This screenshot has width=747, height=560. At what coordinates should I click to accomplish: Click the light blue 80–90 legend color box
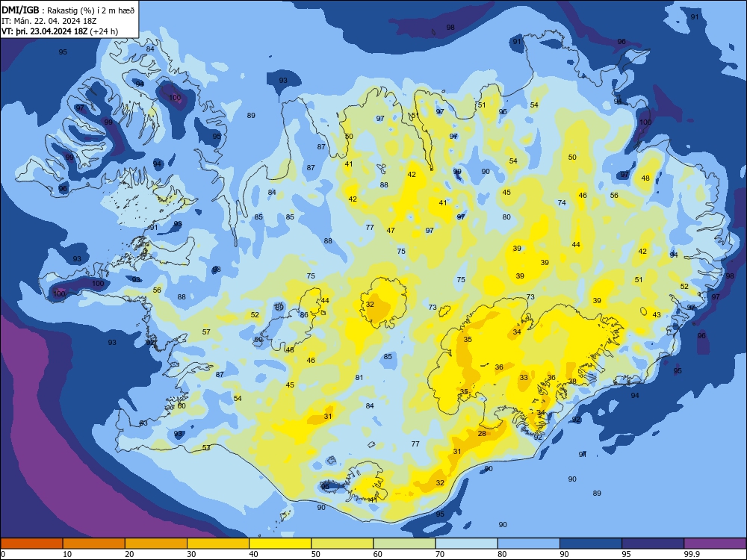pos(529,544)
